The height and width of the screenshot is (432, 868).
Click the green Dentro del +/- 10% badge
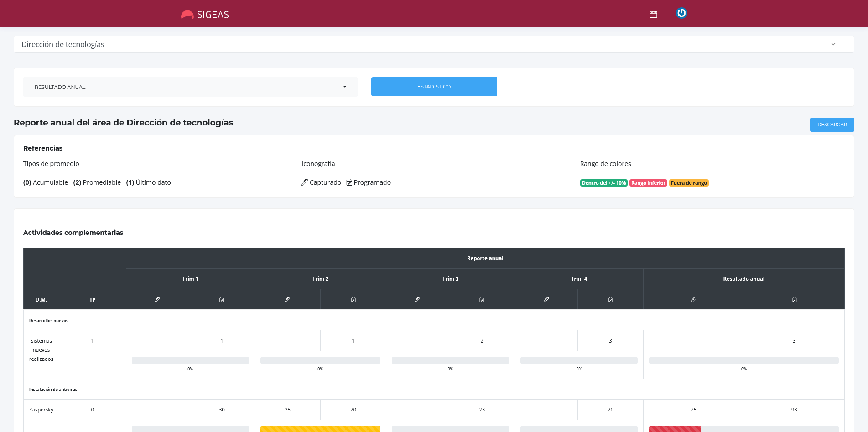(603, 183)
